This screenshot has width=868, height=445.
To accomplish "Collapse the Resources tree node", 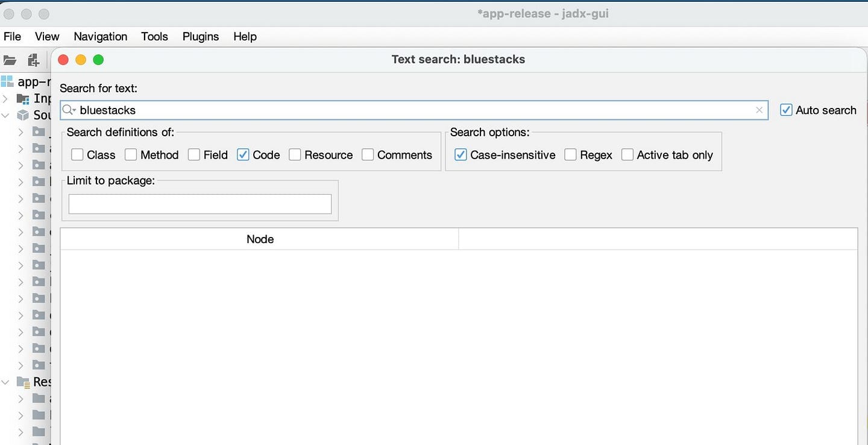I will pyautogui.click(x=5, y=382).
